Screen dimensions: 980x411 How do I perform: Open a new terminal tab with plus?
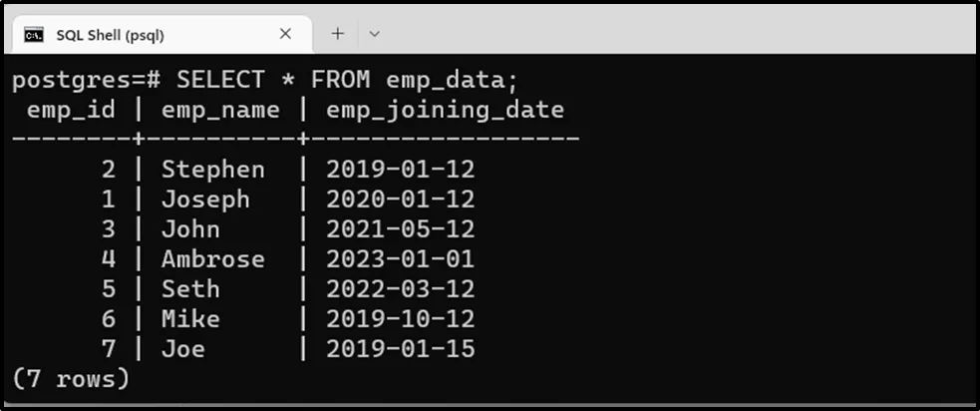(338, 34)
